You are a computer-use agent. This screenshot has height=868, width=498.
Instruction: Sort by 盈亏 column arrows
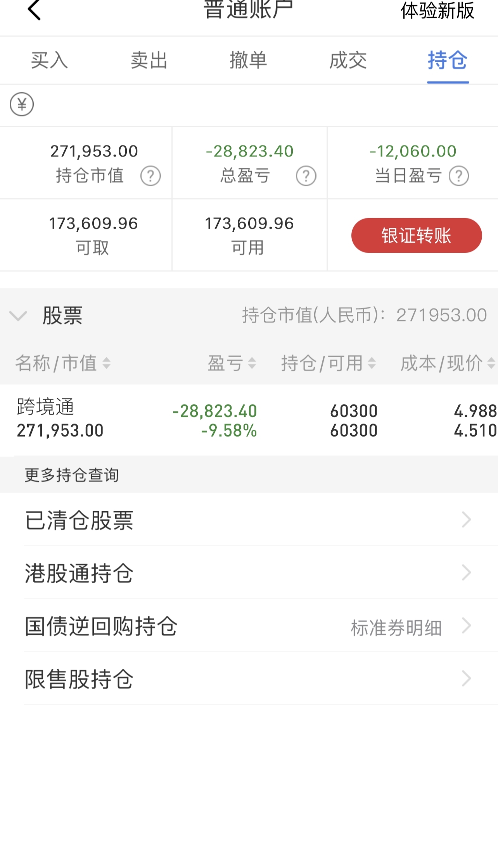click(x=252, y=363)
